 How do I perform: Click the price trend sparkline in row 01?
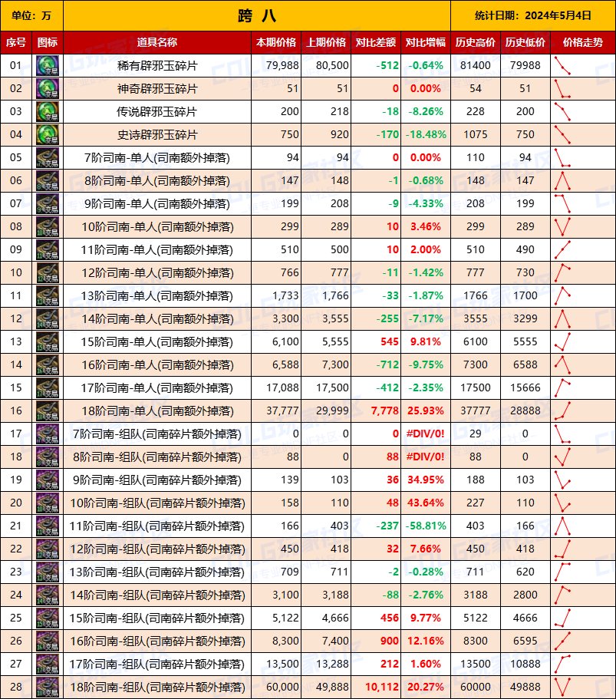point(562,65)
